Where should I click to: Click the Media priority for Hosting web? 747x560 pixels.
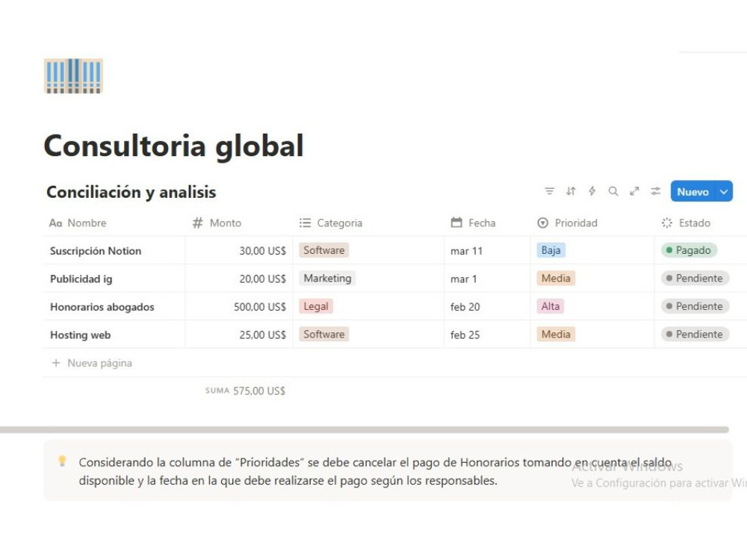[556, 335]
